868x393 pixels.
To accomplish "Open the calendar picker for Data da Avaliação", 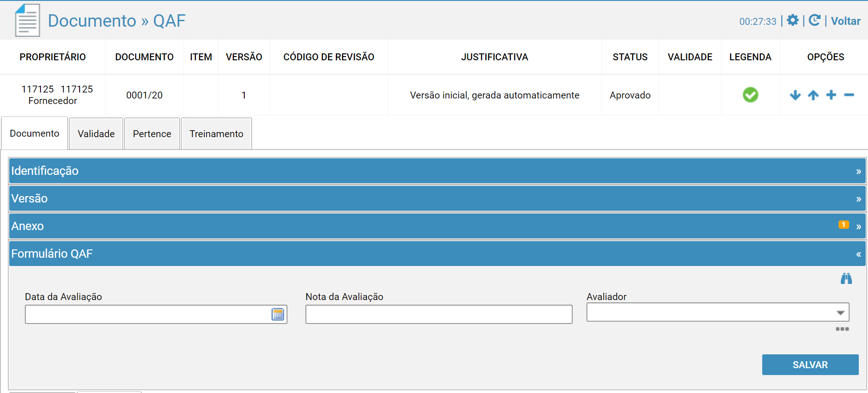I will coord(278,314).
